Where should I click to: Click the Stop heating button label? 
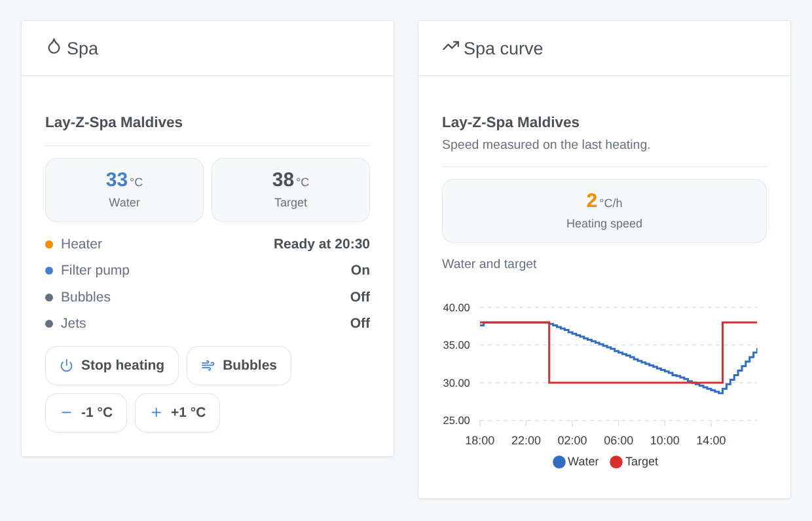click(122, 365)
